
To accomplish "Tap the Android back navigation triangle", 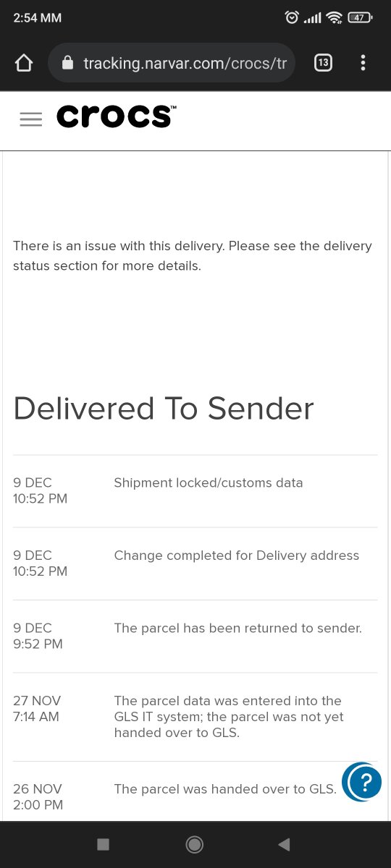I will coord(285,844).
